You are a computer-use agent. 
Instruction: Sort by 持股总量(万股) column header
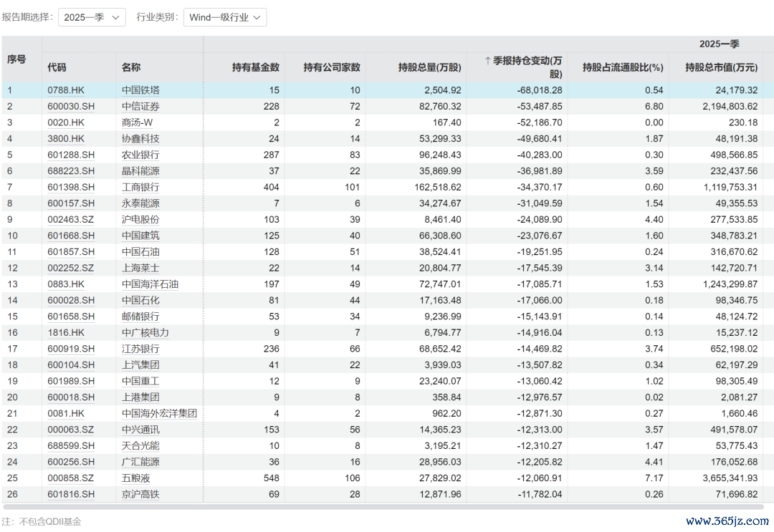point(430,67)
